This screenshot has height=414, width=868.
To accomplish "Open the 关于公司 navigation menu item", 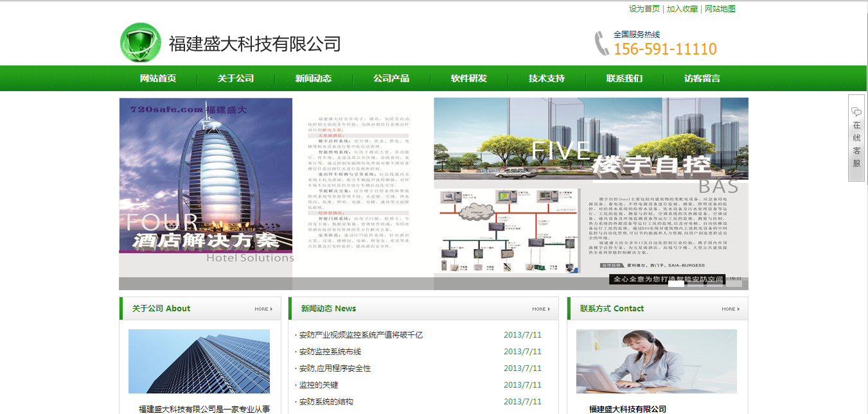I will coord(236,78).
